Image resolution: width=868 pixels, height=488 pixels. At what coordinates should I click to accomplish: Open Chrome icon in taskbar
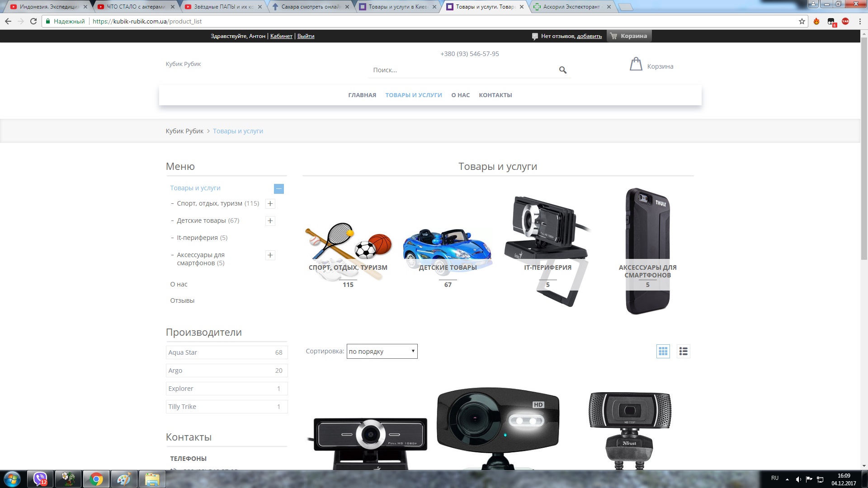[96, 479]
